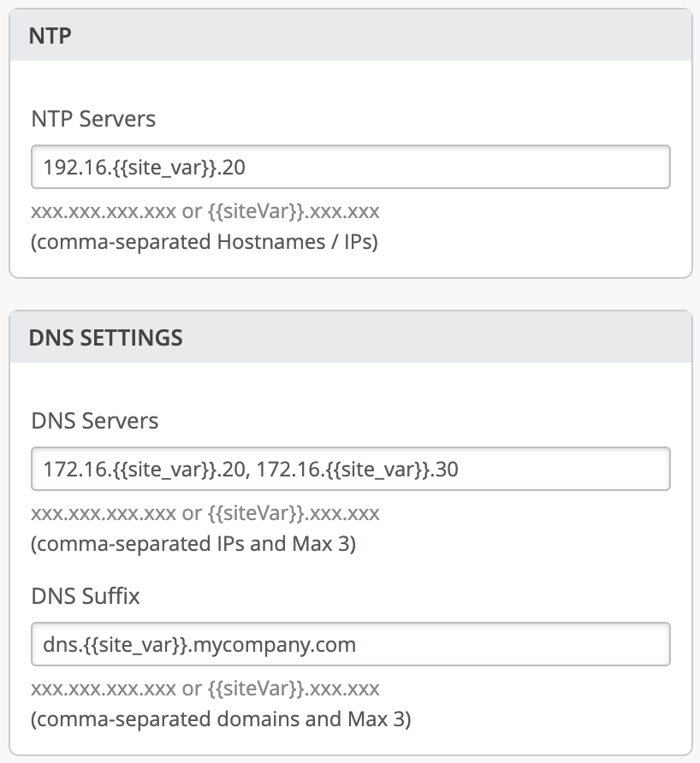The width and height of the screenshot is (700, 763).
Task: Click the format hint below NTP Servers field
Action: [x=205, y=211]
